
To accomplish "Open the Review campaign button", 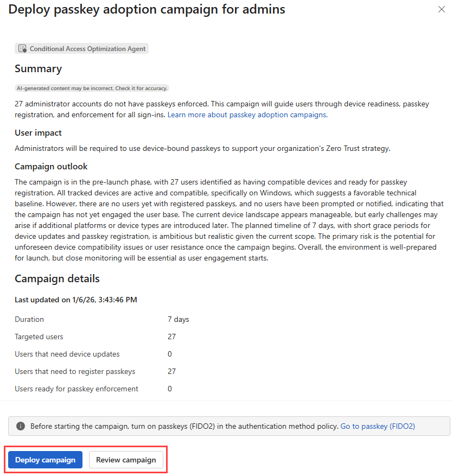I will pos(126,460).
